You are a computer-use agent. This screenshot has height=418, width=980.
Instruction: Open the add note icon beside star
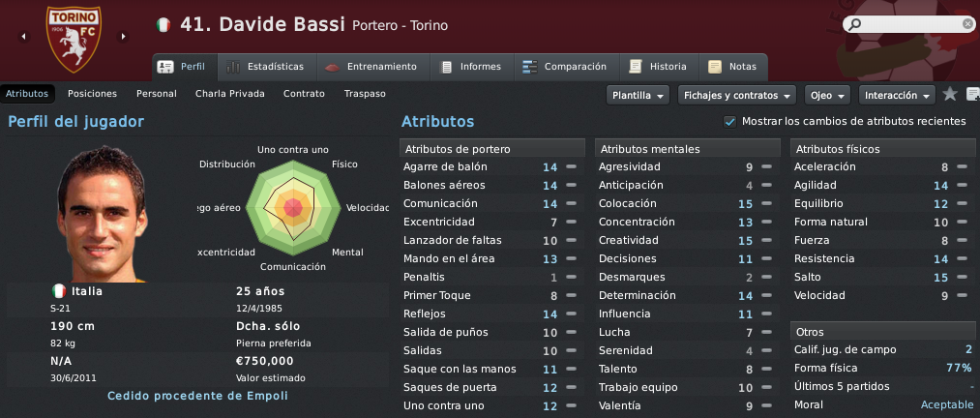click(x=972, y=95)
